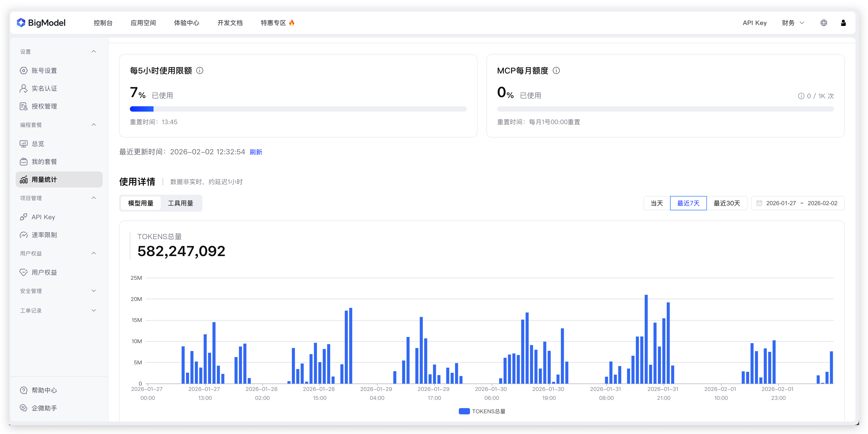868x434 pixels.
Task: Toggle TOKENS总量 legend series
Action: tap(482, 411)
